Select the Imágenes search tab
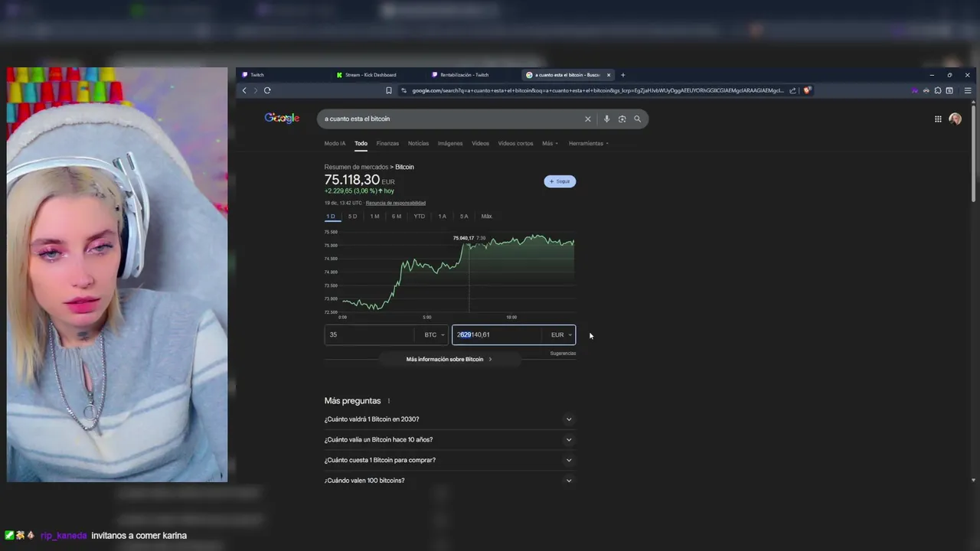Image resolution: width=980 pixels, height=551 pixels. pos(450,143)
